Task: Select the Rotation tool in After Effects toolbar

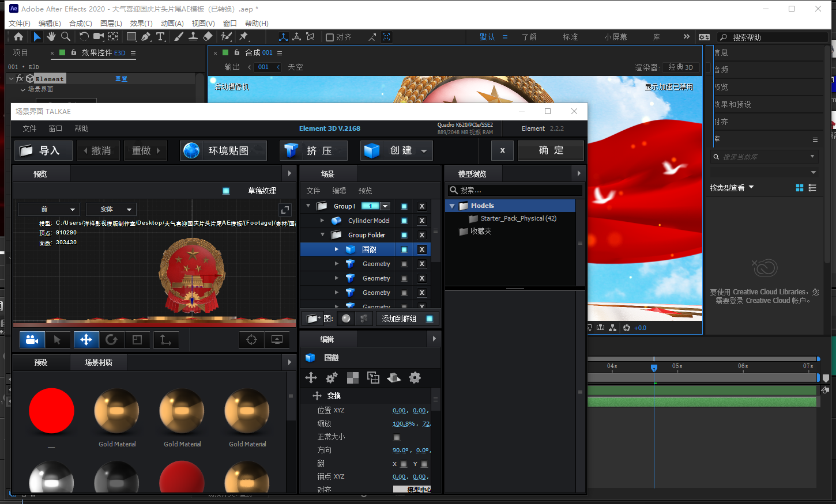Action: click(84, 37)
